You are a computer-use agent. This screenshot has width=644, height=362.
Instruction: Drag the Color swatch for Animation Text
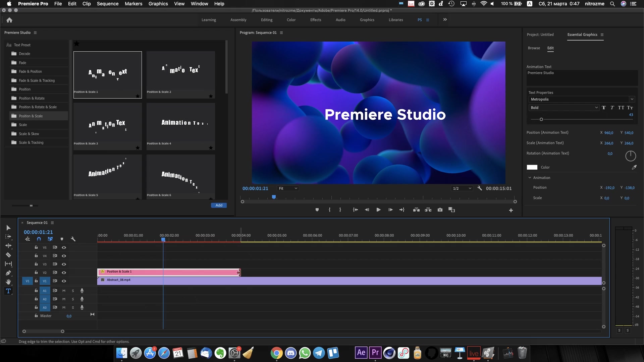point(532,167)
